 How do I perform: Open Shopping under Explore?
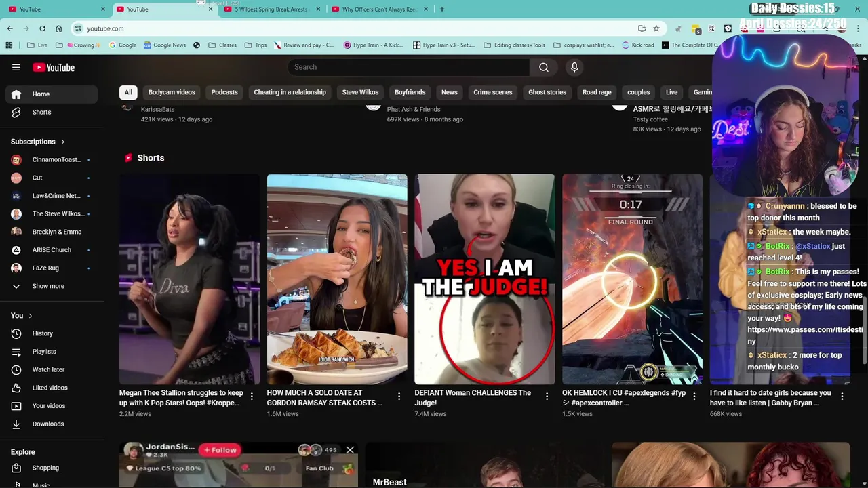(x=52, y=468)
